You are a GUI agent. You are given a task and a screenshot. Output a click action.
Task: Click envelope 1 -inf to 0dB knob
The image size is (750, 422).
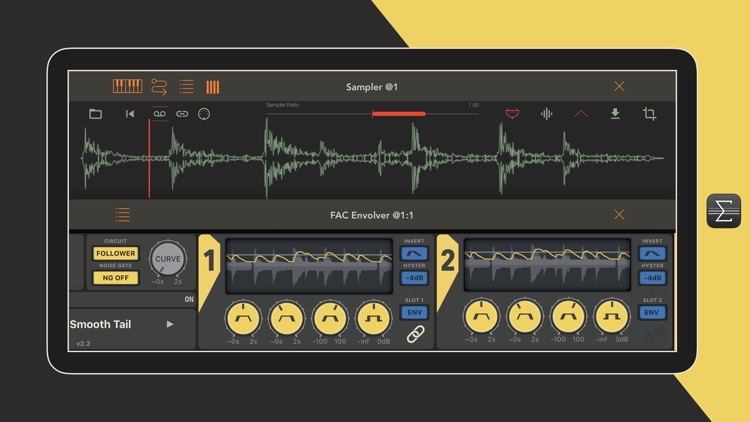coord(373,318)
